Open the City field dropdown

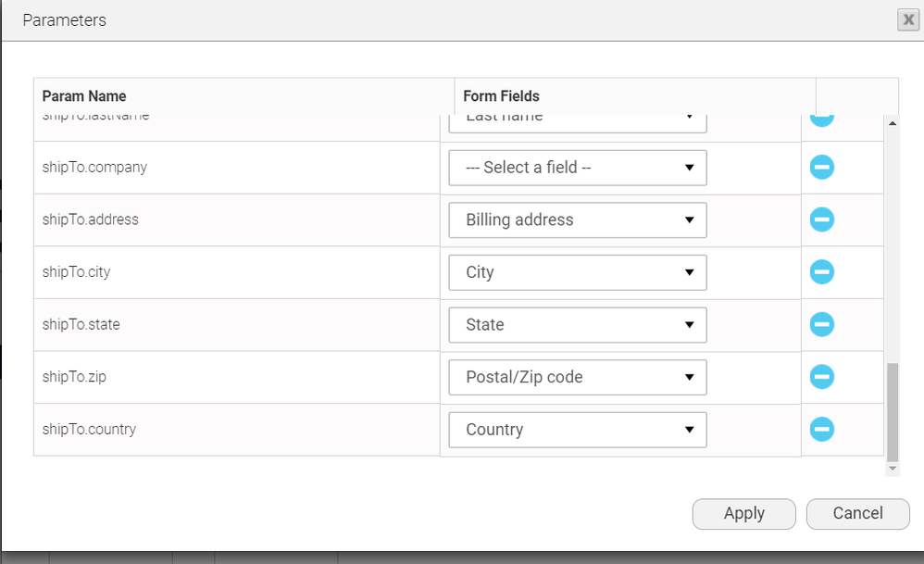(577, 272)
